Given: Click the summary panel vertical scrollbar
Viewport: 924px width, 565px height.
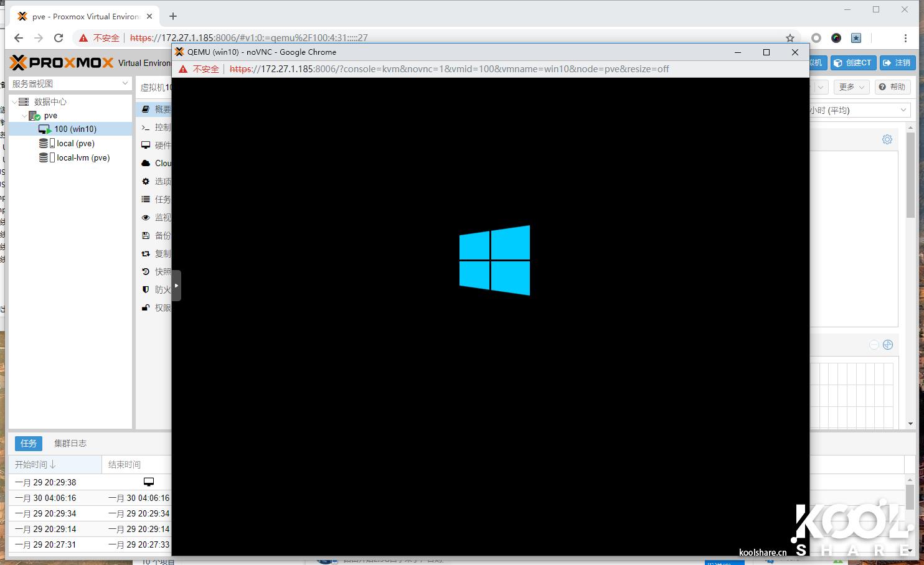Looking at the screenshot, I should click(910, 174).
